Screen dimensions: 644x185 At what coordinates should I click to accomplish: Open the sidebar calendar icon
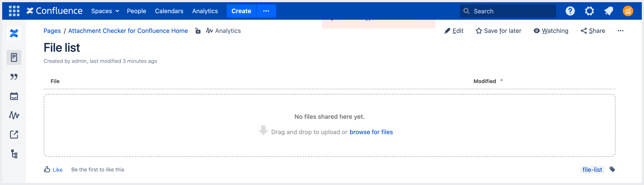pos(14,96)
